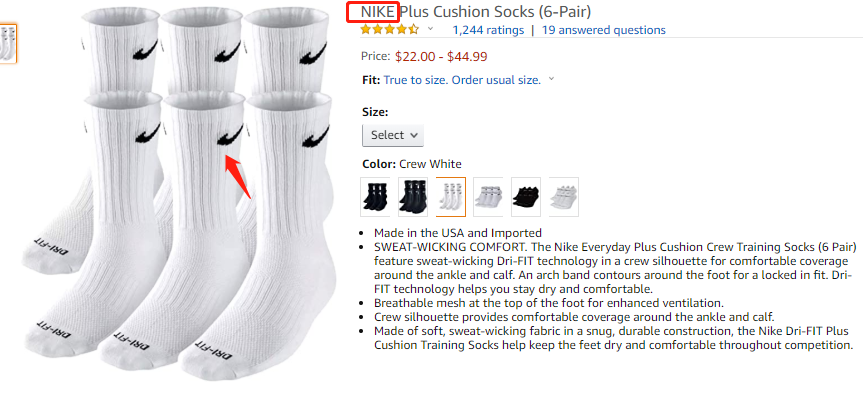Screen dimensions: 863x393
Task: Click the Nike swoosh on center front sock
Action: [x=230, y=135]
